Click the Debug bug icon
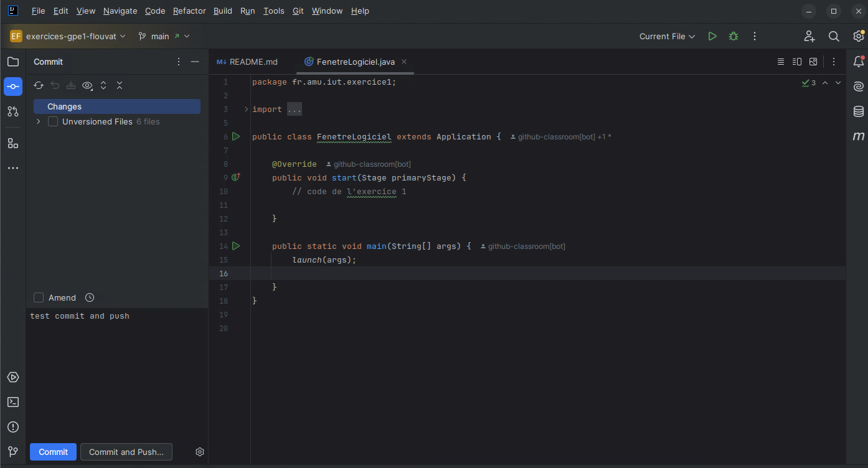The height and width of the screenshot is (468, 868). (734, 37)
